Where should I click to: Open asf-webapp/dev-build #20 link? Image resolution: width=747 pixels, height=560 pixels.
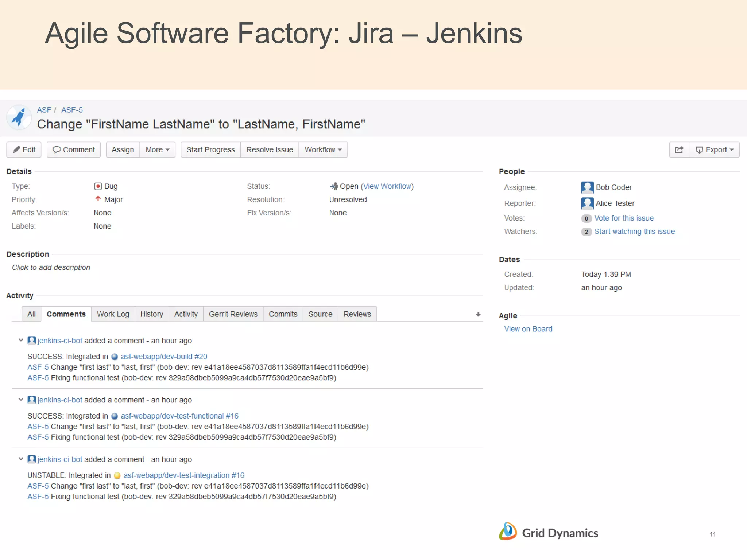tap(164, 357)
